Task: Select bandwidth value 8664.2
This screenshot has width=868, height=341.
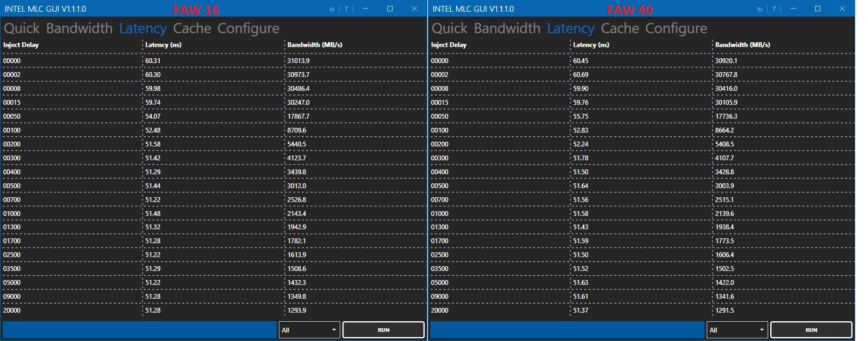Action: [x=725, y=130]
